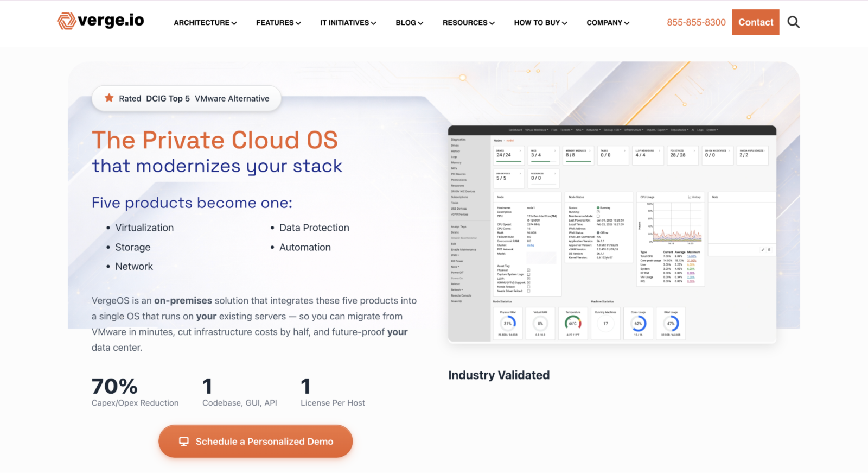868x473 pixels.
Task: Toggle Capture System Logs checkbox in Node card
Action: (528, 274)
